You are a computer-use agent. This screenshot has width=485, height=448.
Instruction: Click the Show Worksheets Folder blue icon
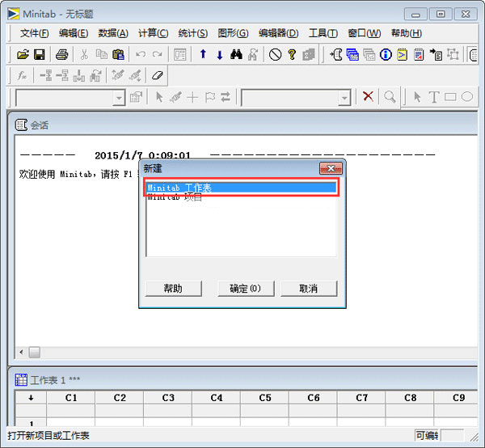click(352, 55)
